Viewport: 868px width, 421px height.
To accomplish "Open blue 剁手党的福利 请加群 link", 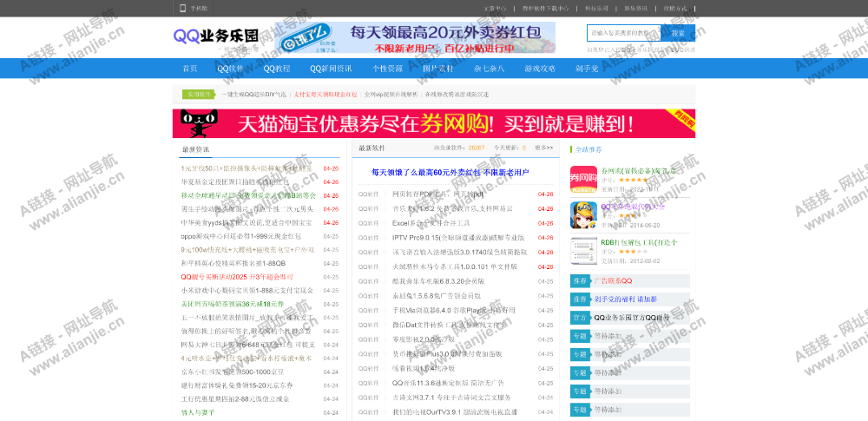I will point(626,299).
